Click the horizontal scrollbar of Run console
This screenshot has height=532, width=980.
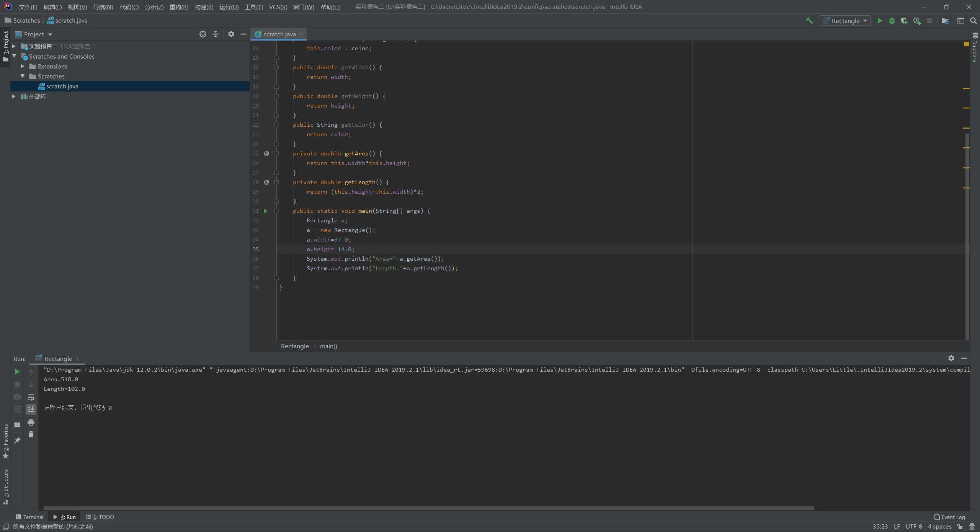429,508
